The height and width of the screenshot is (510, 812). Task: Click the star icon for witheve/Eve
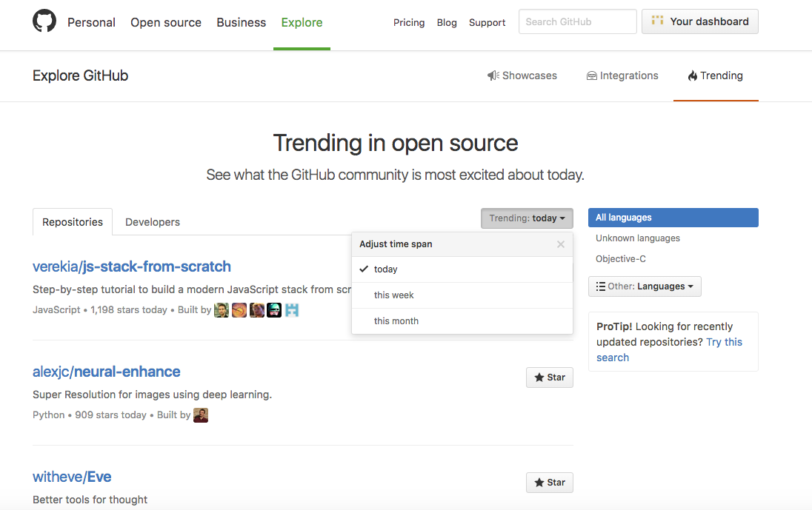(x=539, y=482)
